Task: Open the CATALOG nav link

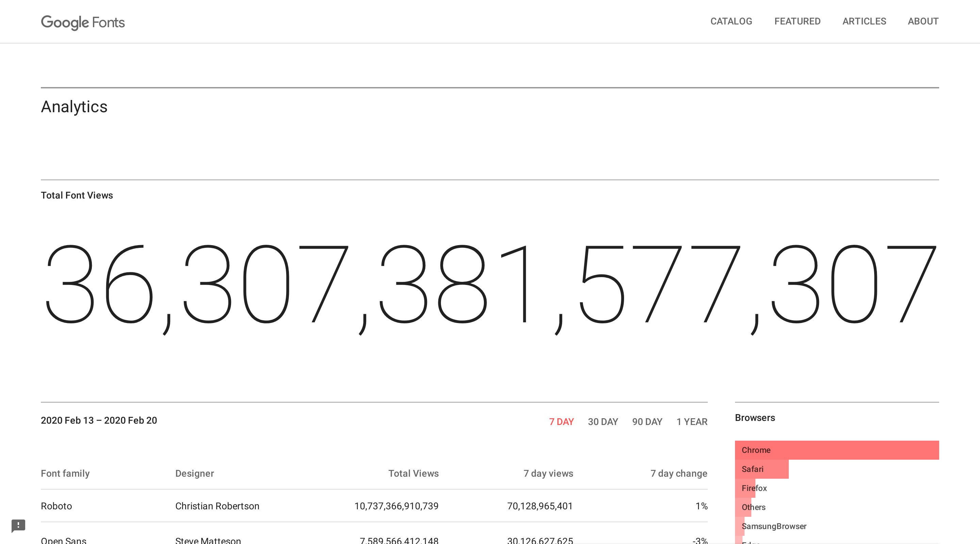Action: (731, 21)
